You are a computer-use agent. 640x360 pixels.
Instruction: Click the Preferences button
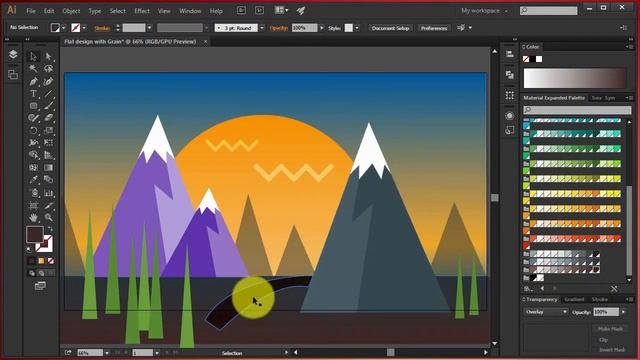[434, 28]
